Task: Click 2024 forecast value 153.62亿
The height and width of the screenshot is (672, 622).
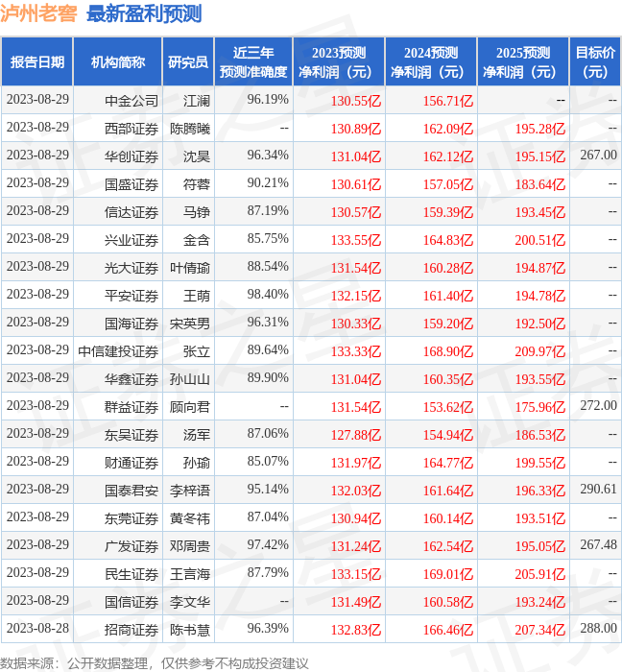Action: pyautogui.click(x=448, y=407)
